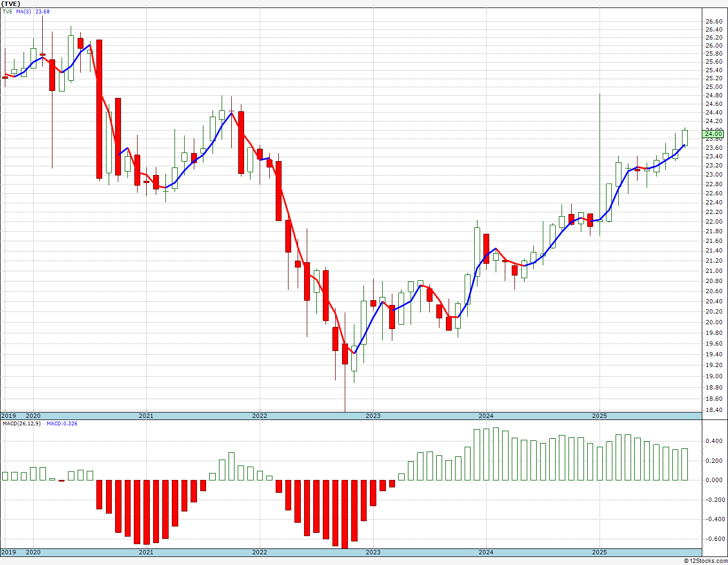Click 2025 on the price chart time axis

600,416
